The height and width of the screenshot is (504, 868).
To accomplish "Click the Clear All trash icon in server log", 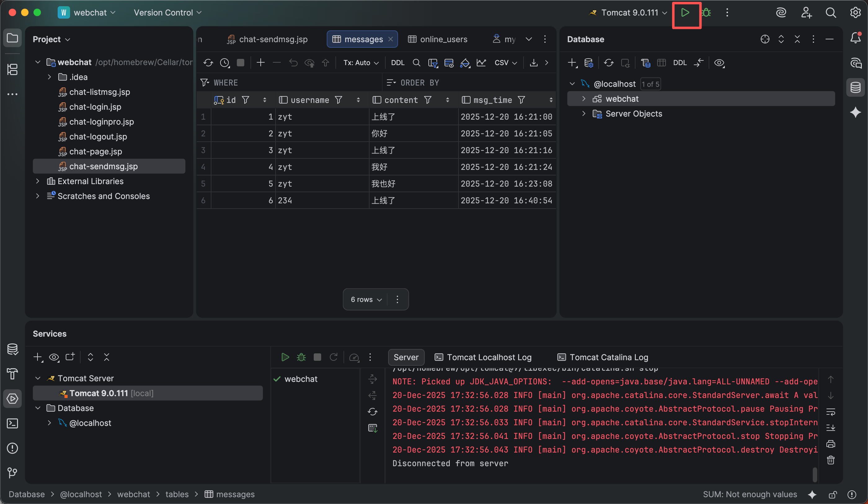I will [x=830, y=460].
